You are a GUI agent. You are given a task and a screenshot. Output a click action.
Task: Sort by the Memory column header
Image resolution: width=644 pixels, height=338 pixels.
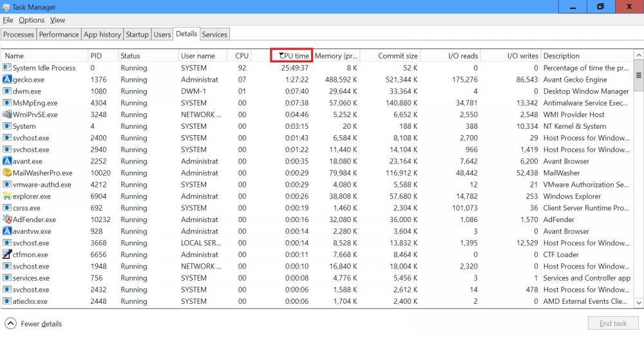336,56
